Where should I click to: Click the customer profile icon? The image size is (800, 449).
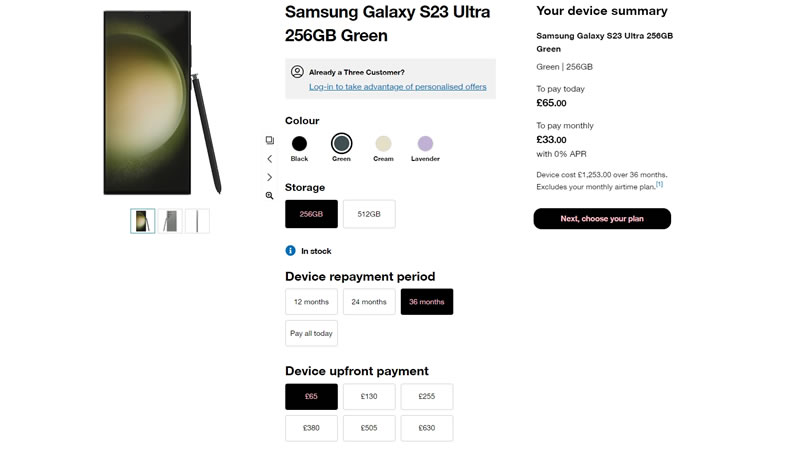297,72
